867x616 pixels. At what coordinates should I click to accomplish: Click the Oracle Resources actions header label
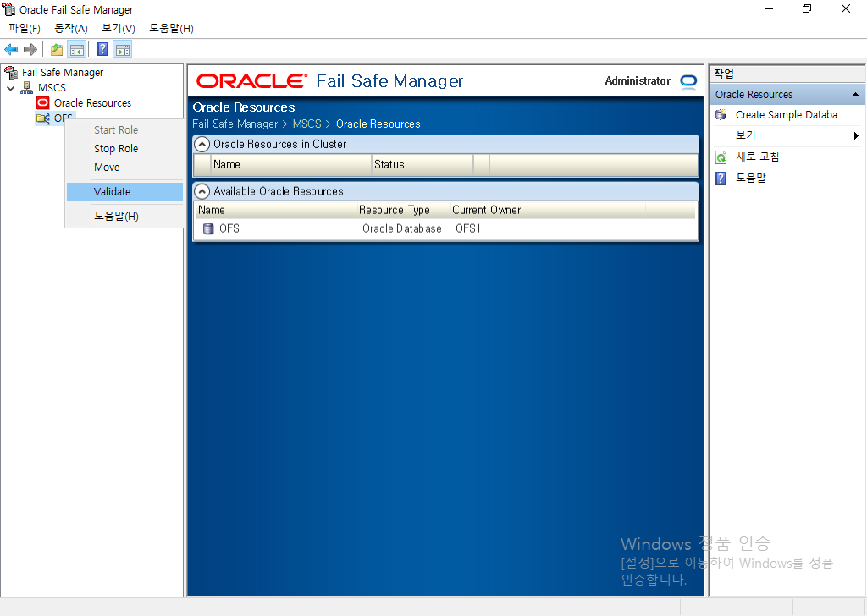pos(754,95)
